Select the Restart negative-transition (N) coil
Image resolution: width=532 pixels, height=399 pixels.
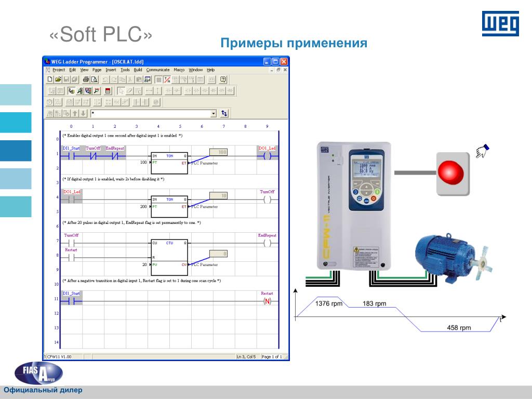coord(268,301)
